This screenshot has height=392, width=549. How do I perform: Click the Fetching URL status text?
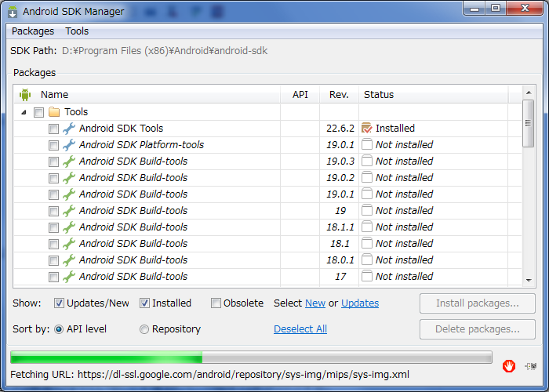pos(209,375)
